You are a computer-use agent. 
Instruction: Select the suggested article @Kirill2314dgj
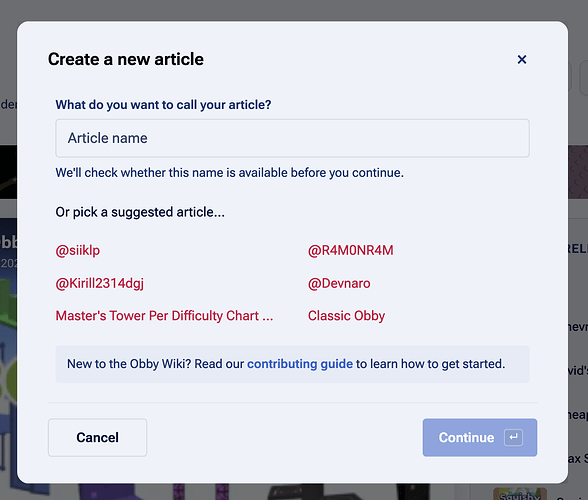(x=100, y=283)
